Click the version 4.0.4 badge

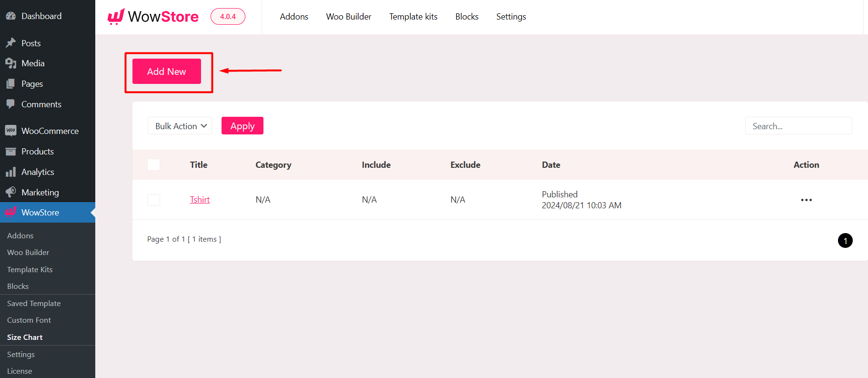tap(228, 17)
